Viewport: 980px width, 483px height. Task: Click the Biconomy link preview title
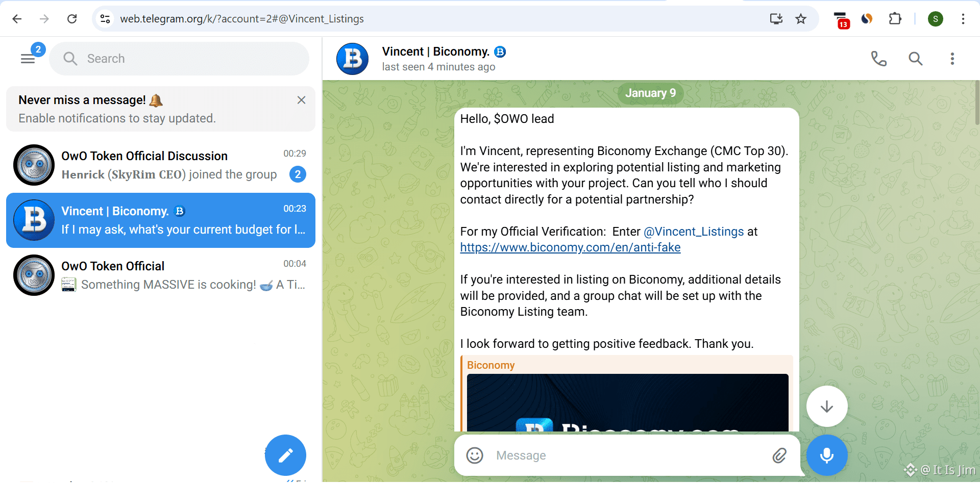[491, 365]
